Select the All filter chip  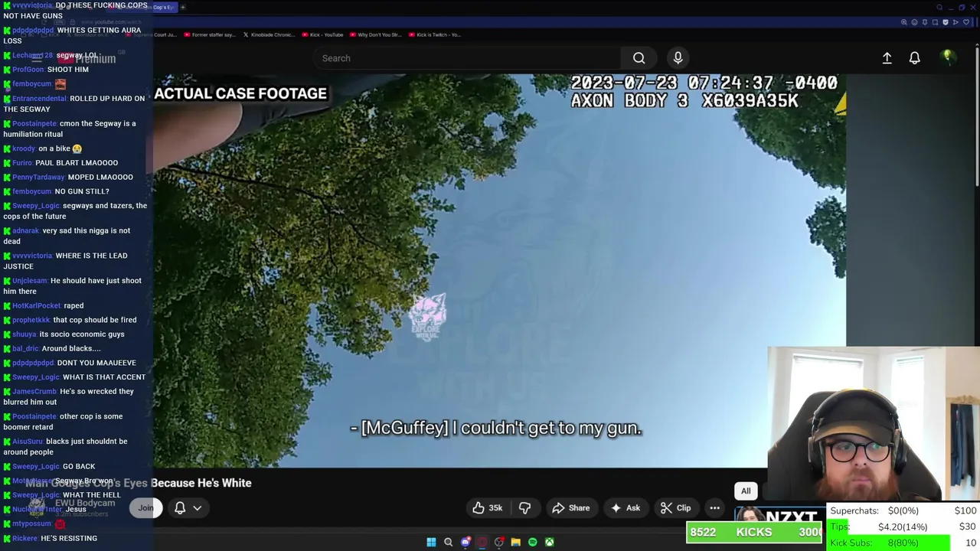tap(746, 491)
